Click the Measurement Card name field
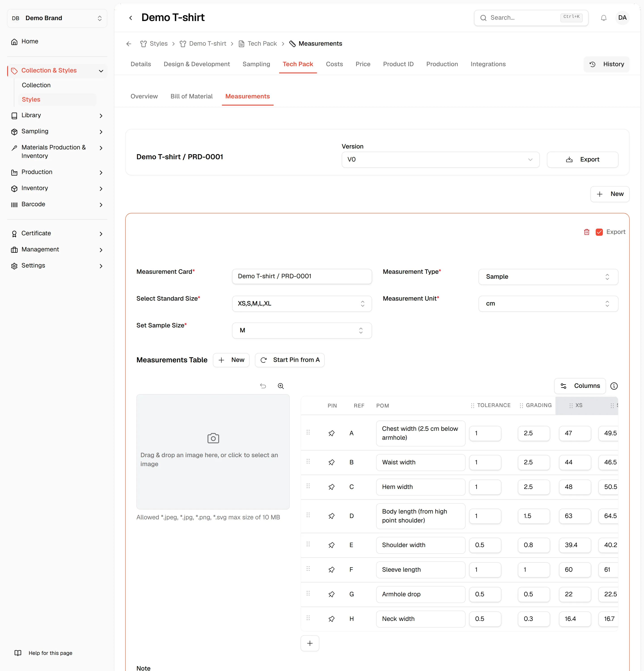The image size is (644, 671). (x=302, y=276)
